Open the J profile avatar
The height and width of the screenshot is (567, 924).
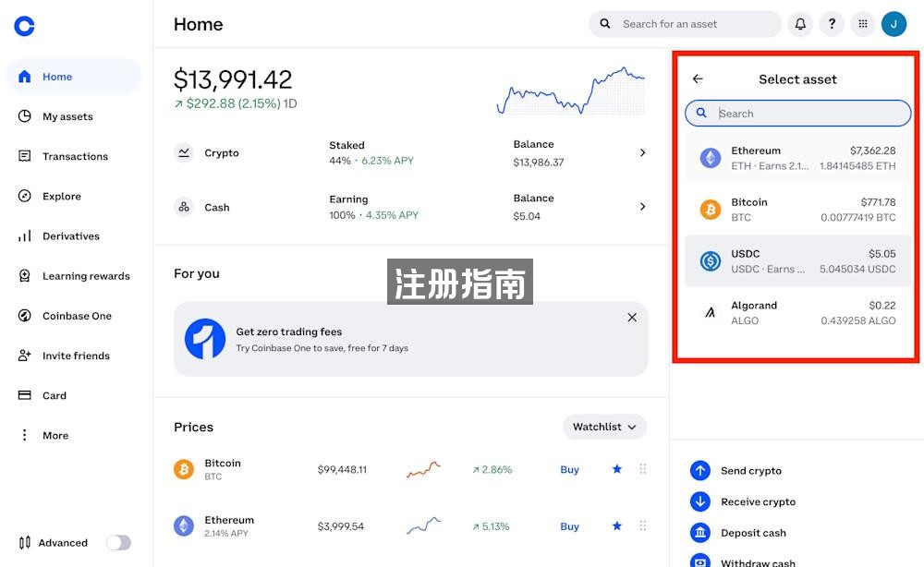pos(894,24)
